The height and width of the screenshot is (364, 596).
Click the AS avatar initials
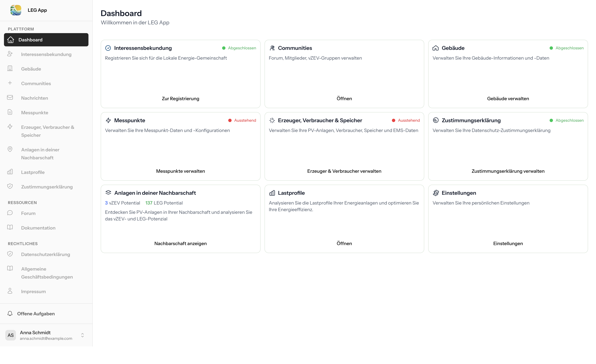[x=10, y=335]
